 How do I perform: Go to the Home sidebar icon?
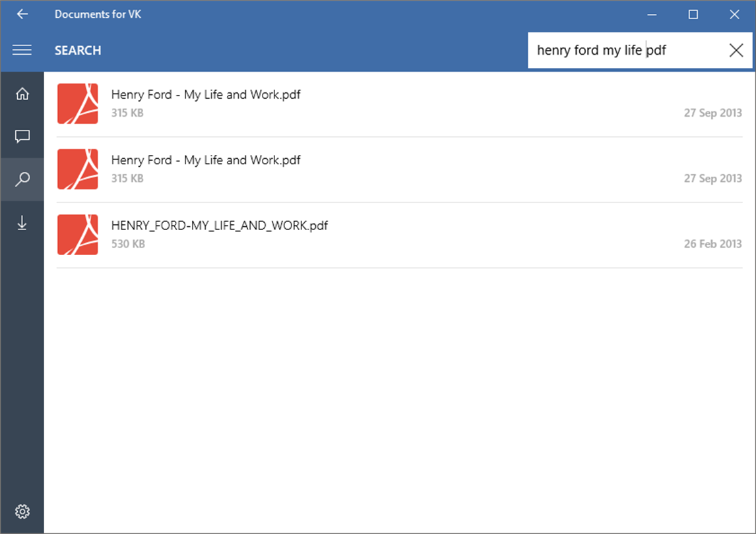point(22,94)
